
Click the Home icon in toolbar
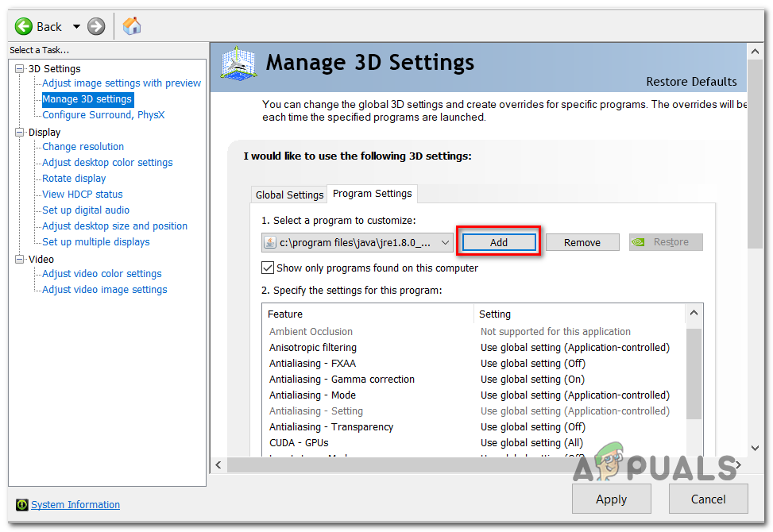coord(132,26)
